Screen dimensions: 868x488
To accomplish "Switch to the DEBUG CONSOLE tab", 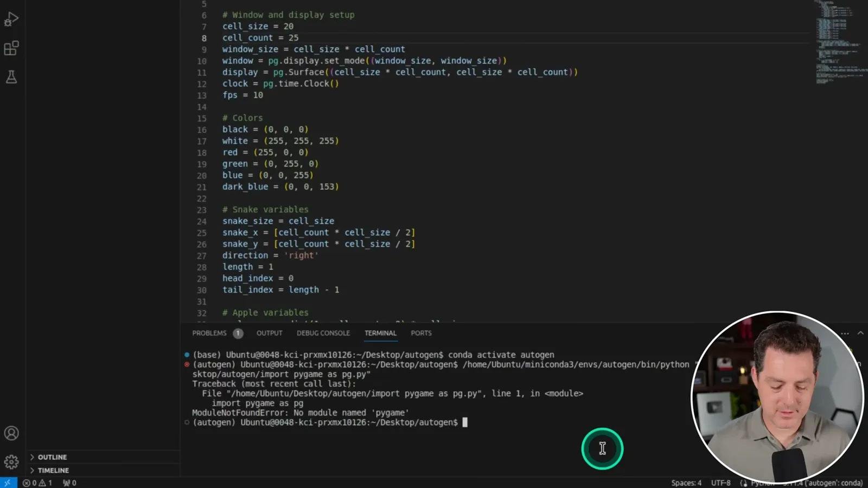I will (323, 333).
